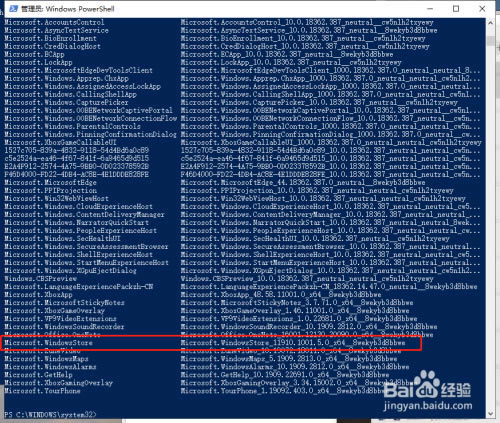Click the scrollbar up arrow
This screenshot has width=500, height=423.
[490, 23]
